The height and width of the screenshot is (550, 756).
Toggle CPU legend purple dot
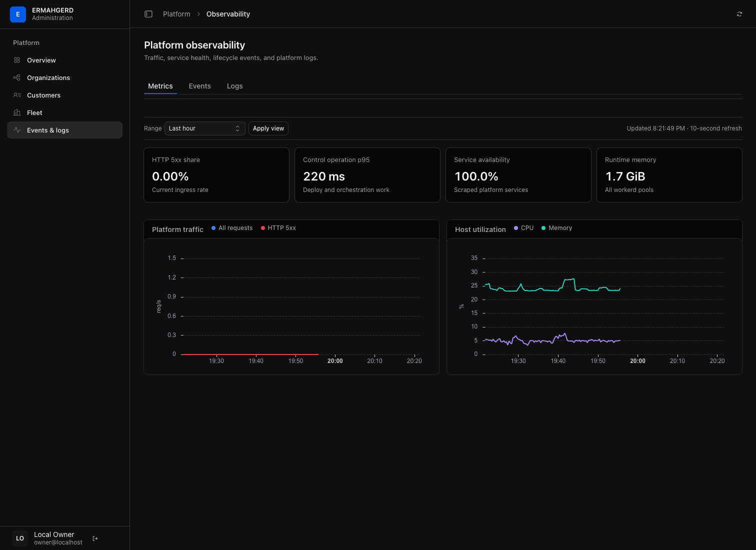pyautogui.click(x=516, y=228)
